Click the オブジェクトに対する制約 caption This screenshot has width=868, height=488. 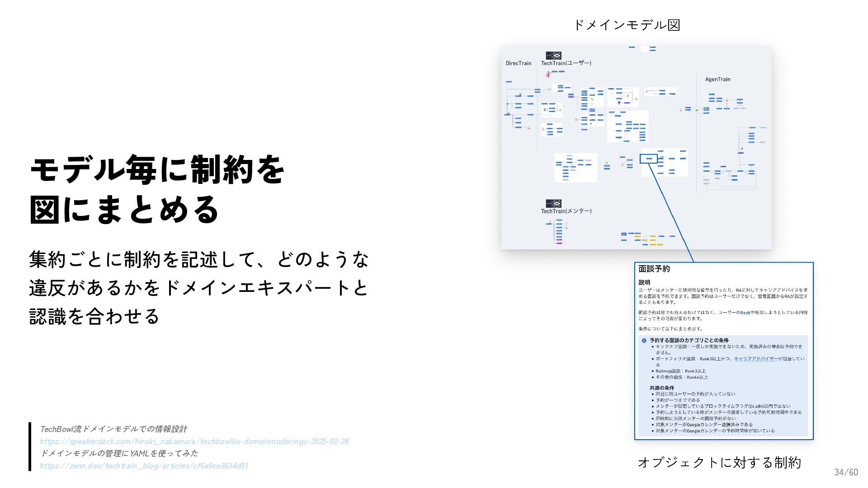tap(719, 462)
